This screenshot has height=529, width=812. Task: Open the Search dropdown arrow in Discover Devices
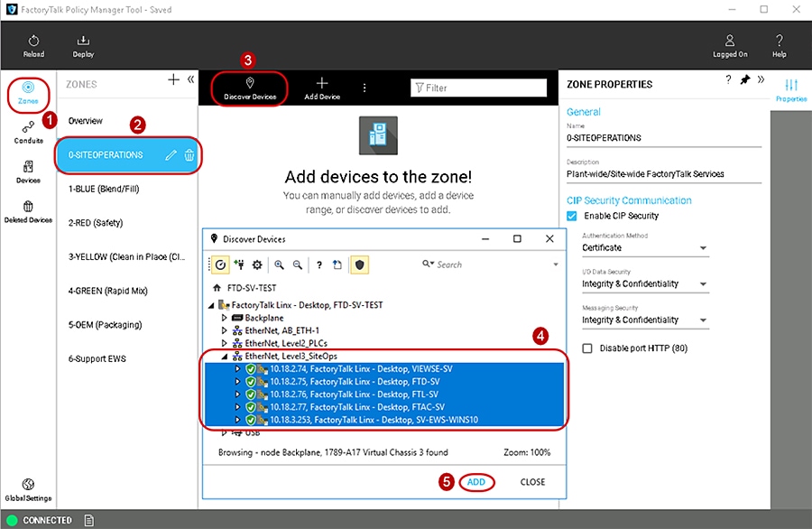(556, 264)
